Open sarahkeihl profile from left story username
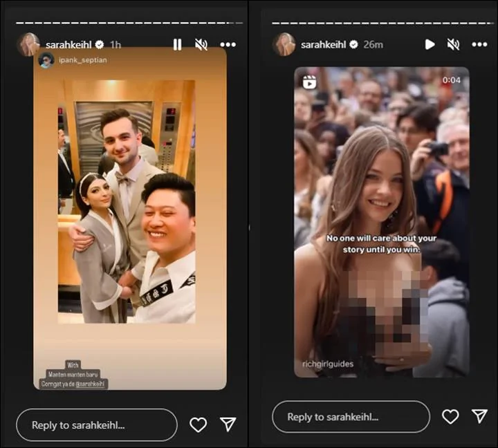Screen dimensions: 498x448 68,45
